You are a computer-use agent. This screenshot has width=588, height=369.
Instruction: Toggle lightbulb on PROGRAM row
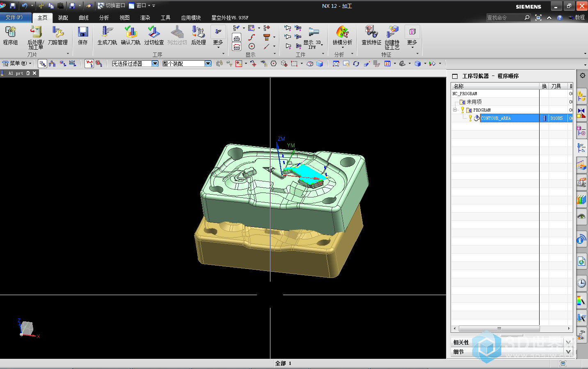[x=462, y=110]
